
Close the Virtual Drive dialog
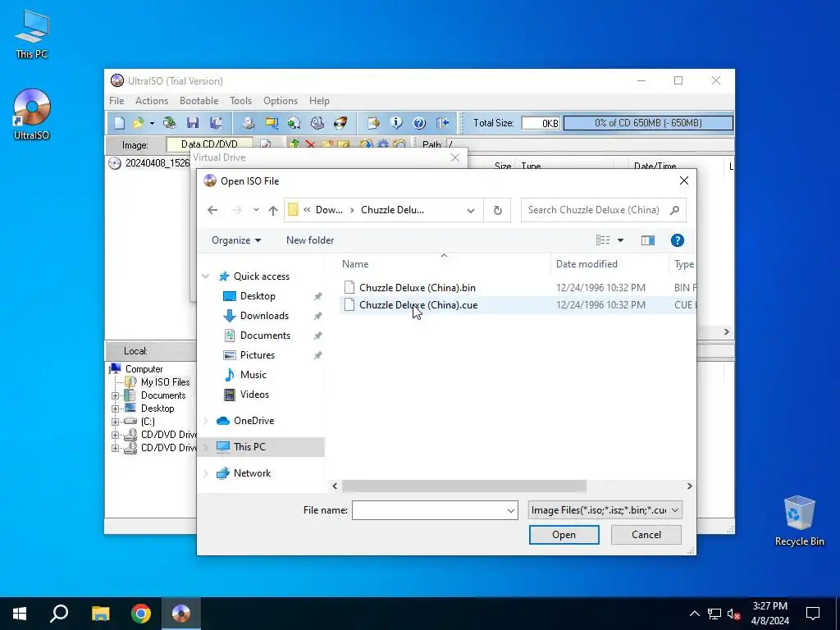click(x=454, y=157)
